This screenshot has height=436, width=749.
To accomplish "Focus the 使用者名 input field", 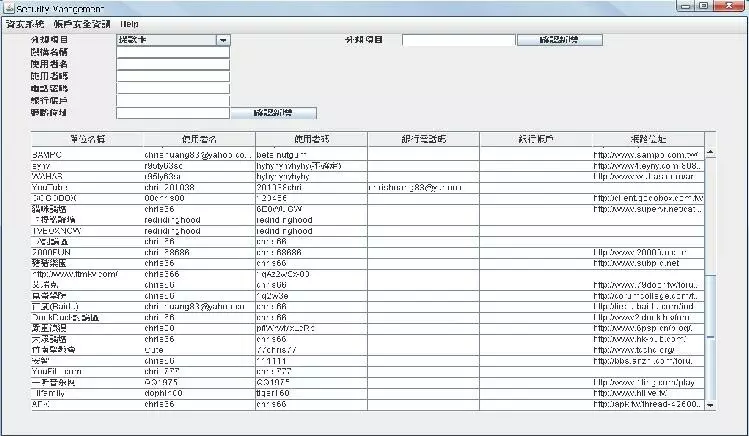I will (173, 64).
